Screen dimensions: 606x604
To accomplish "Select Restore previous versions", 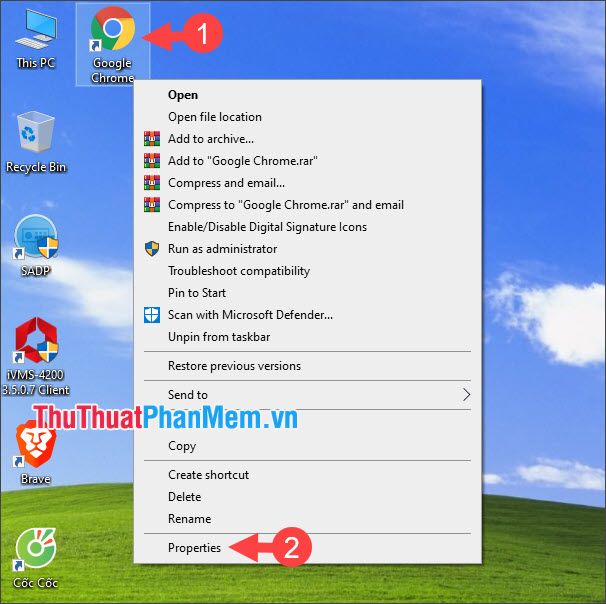I will (234, 366).
